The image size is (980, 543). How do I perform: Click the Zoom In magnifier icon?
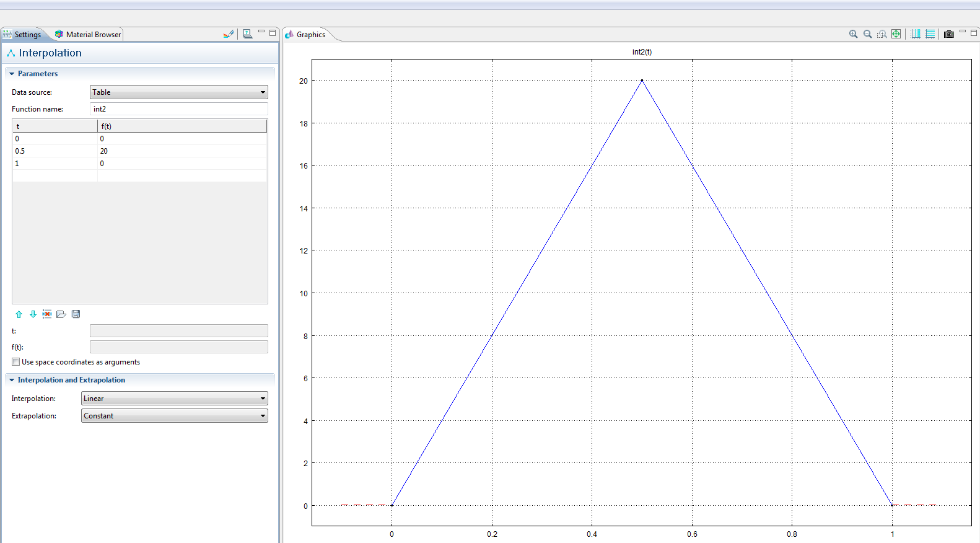[x=853, y=34]
